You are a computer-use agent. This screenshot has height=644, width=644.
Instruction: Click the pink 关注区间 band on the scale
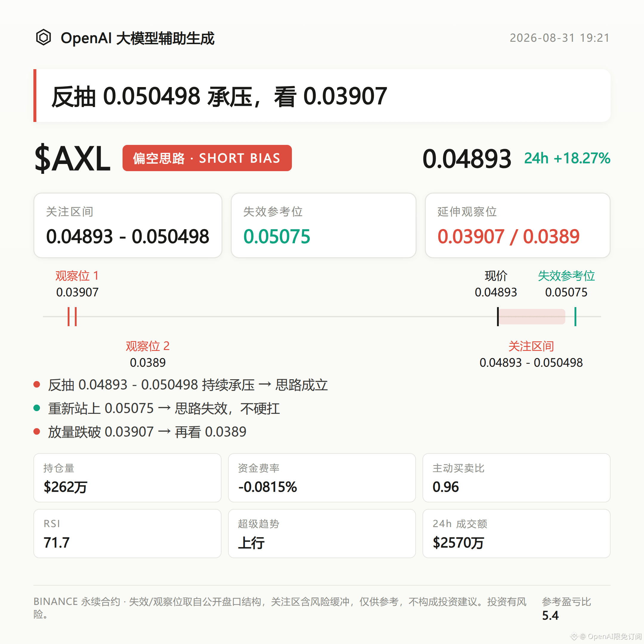point(532,317)
